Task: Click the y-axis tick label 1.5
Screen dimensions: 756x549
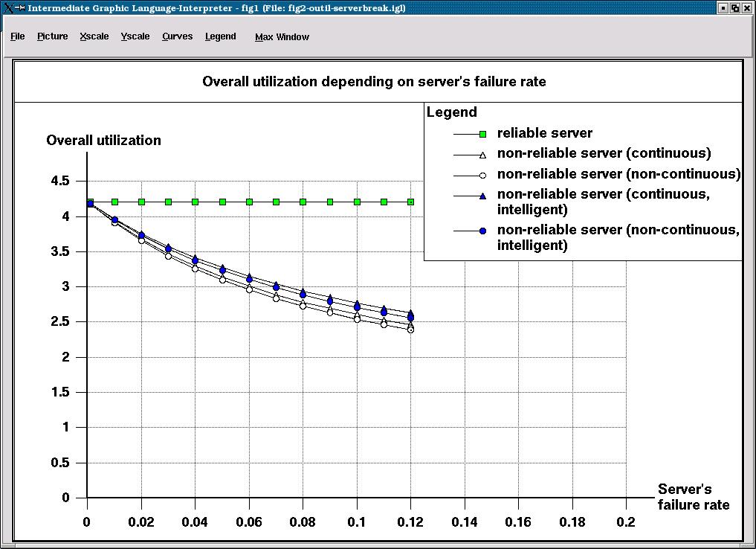Action: click(x=60, y=392)
